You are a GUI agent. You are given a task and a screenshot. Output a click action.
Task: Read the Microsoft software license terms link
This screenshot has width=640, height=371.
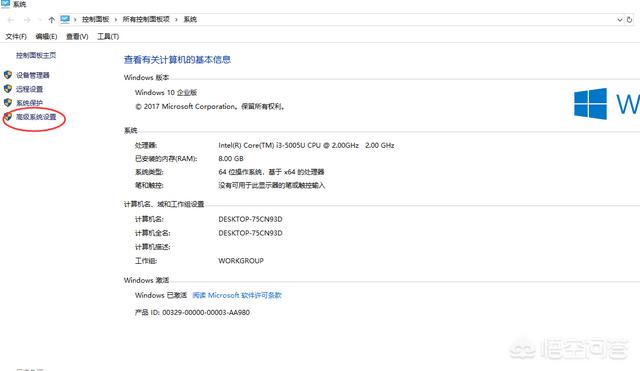237,295
